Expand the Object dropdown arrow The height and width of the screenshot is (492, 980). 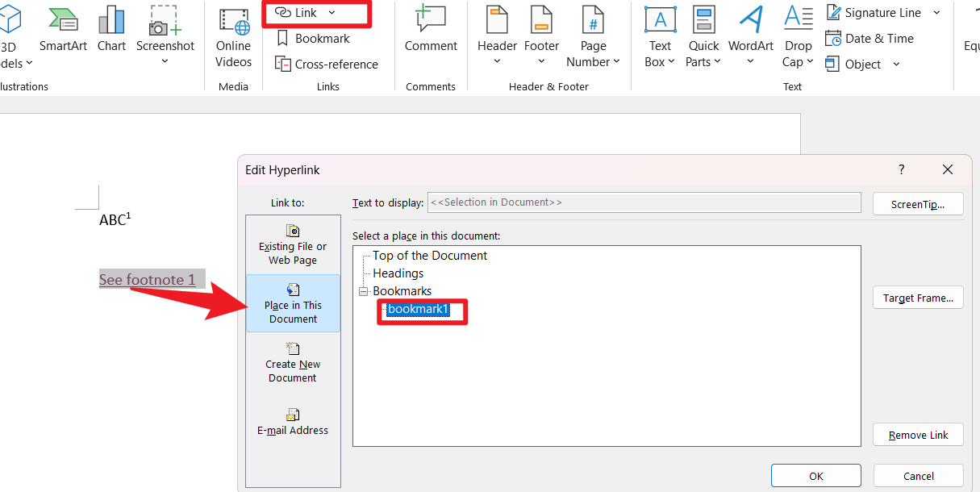pyautogui.click(x=896, y=64)
